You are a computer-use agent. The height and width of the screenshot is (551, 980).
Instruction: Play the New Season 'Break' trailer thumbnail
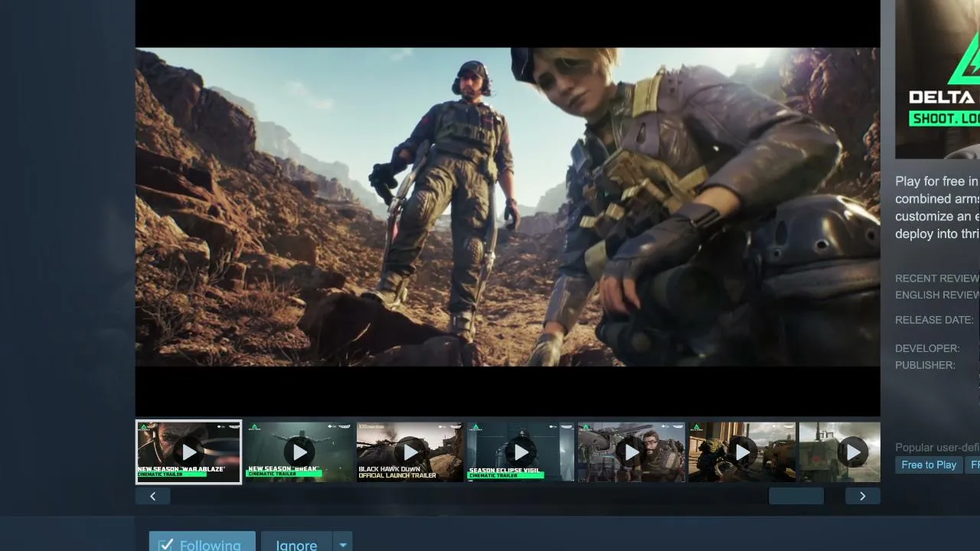click(299, 452)
